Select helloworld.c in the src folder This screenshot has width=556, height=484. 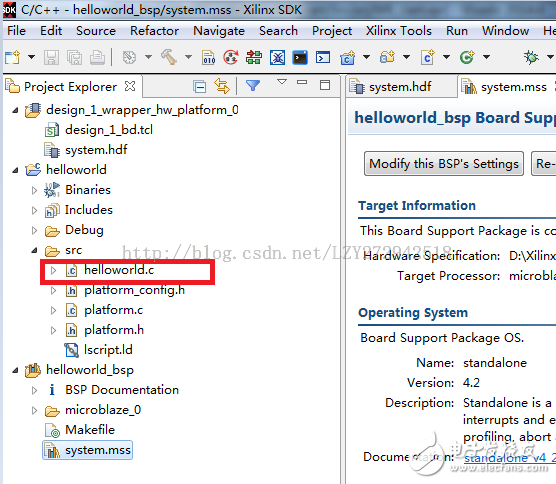coord(119,270)
